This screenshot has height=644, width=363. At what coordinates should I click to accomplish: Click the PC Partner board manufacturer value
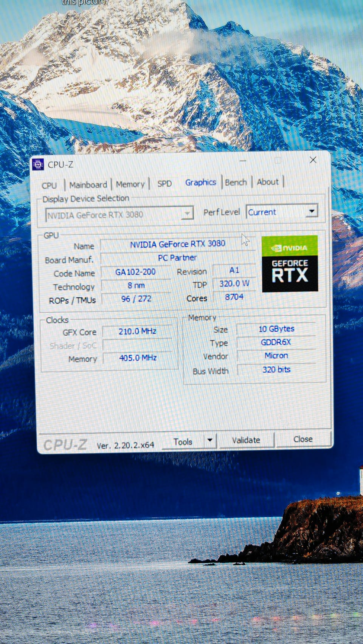click(x=177, y=258)
